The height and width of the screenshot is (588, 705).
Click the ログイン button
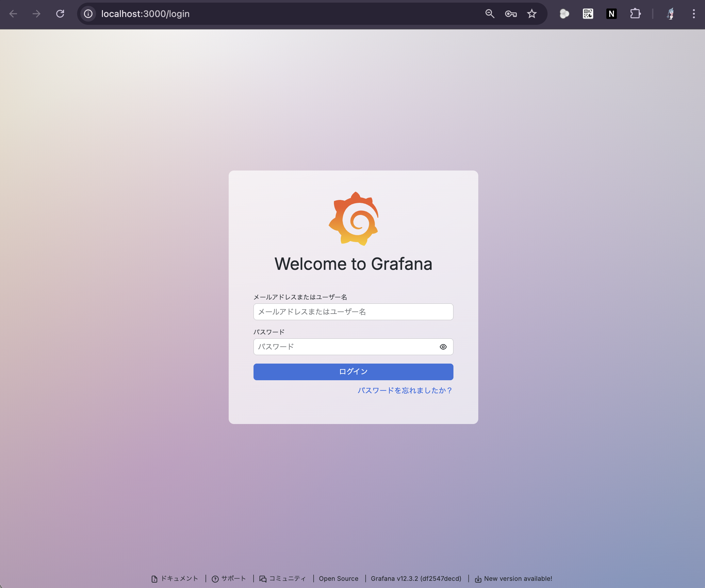353,371
